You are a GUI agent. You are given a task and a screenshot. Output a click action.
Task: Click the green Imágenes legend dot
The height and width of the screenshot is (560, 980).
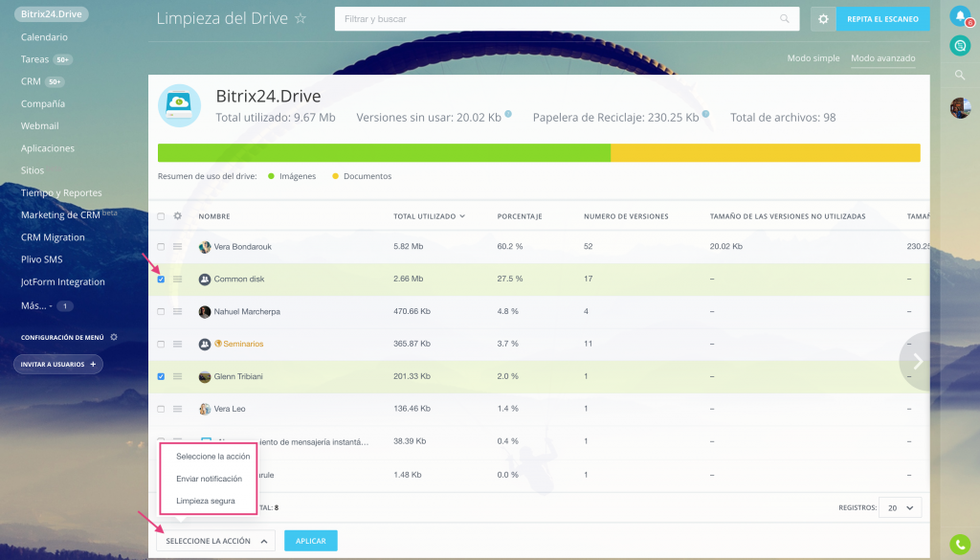tap(271, 176)
